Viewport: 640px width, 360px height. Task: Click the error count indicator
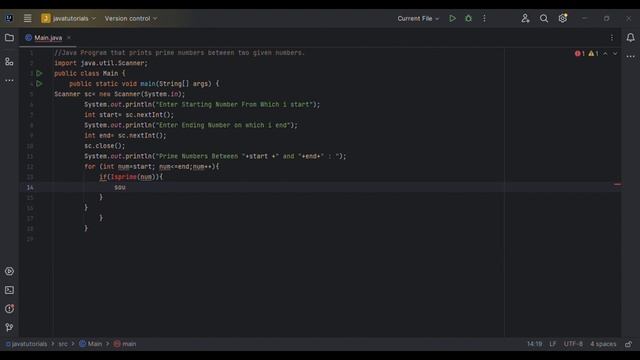[580, 53]
